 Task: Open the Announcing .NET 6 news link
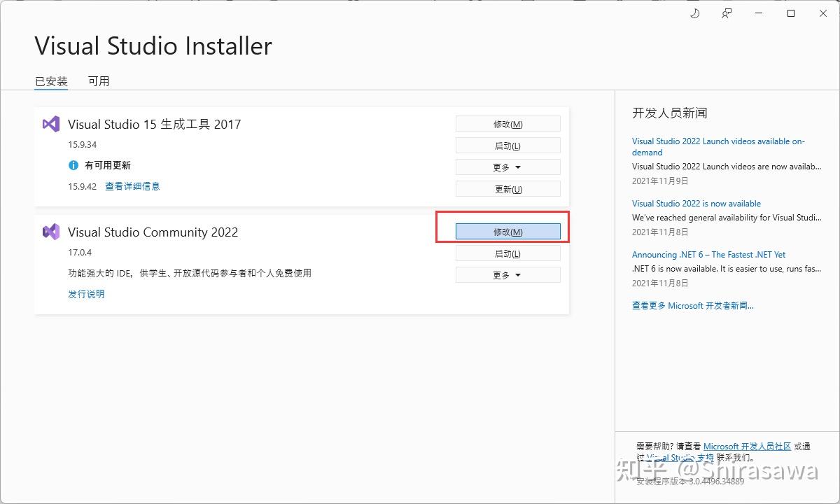(708, 254)
